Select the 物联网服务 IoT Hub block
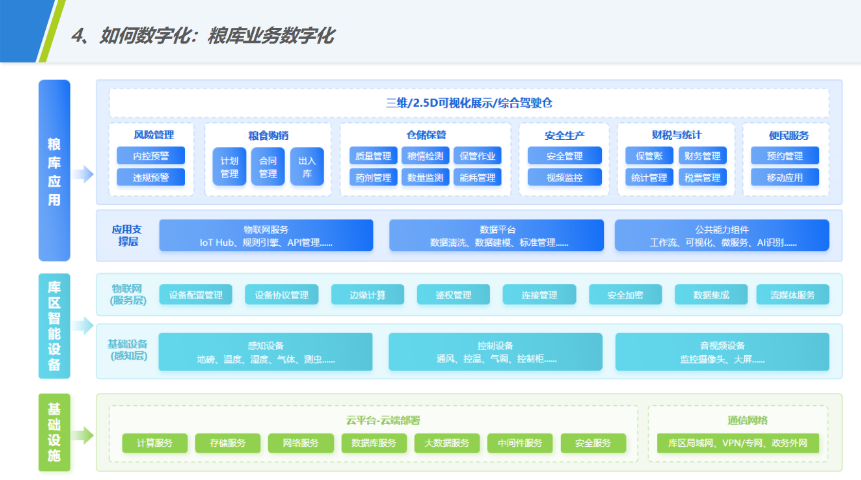 [x=266, y=236]
